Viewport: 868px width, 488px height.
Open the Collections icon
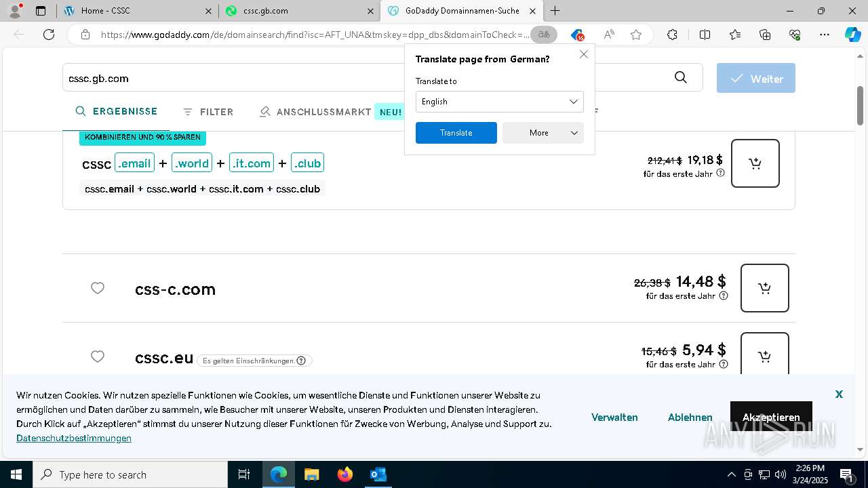[765, 35]
